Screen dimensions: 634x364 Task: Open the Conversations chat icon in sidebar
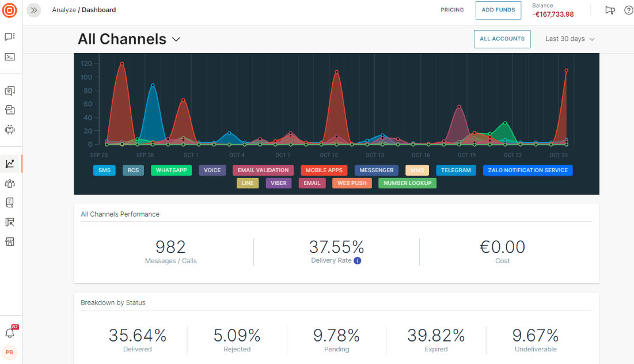10,37
